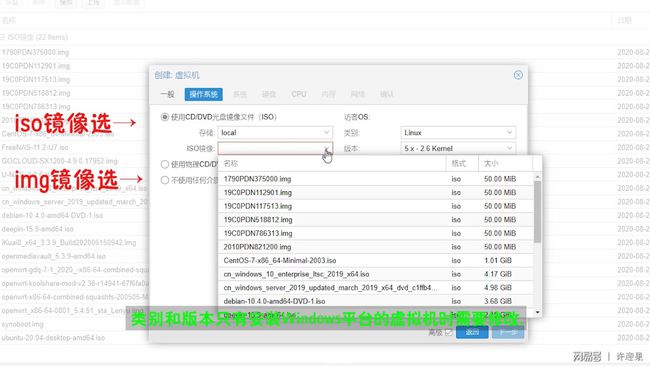The width and height of the screenshot is (650, 367).
Task: Select iKuai8_x64 img in background list
Action: pos(69,243)
